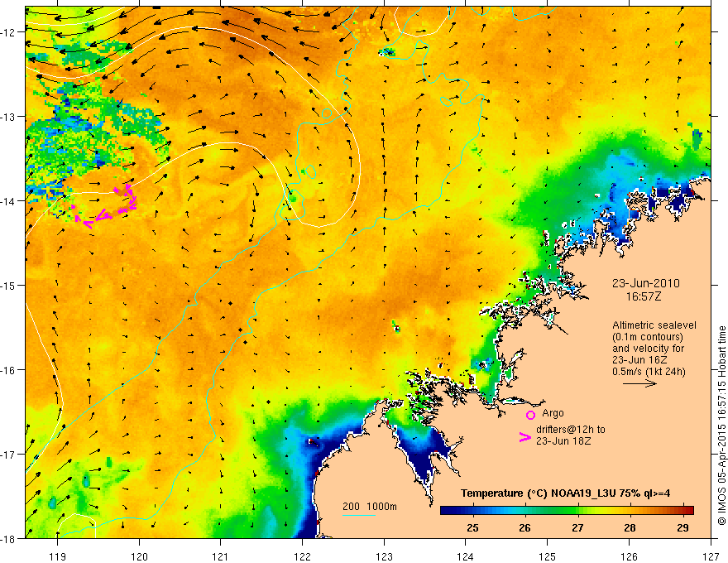Screen dimensions: 728x563
Task: Click latitude axis label -18
Action: 8,539
